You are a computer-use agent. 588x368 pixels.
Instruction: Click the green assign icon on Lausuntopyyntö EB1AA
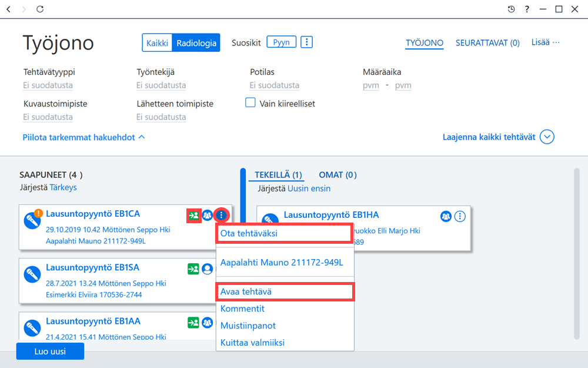click(193, 323)
